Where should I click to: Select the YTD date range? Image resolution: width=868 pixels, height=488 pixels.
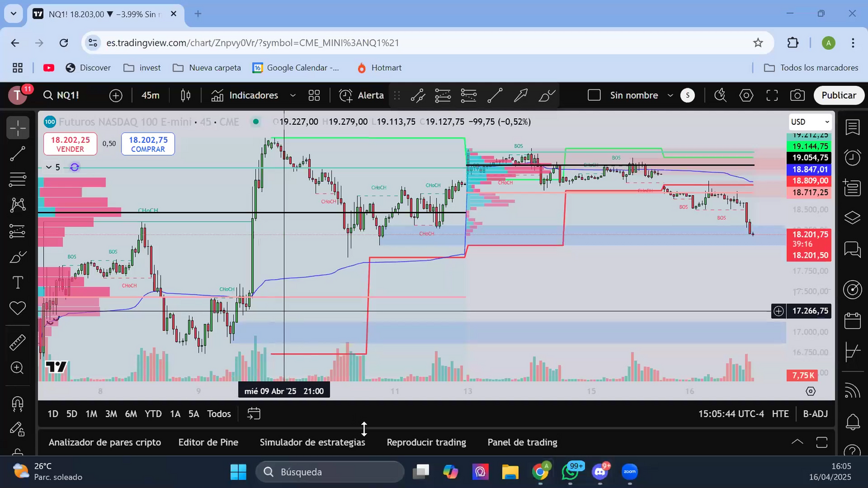coord(153,414)
